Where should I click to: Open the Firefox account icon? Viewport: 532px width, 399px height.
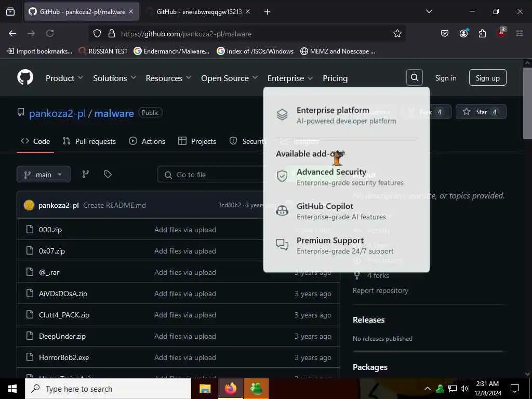click(463, 33)
